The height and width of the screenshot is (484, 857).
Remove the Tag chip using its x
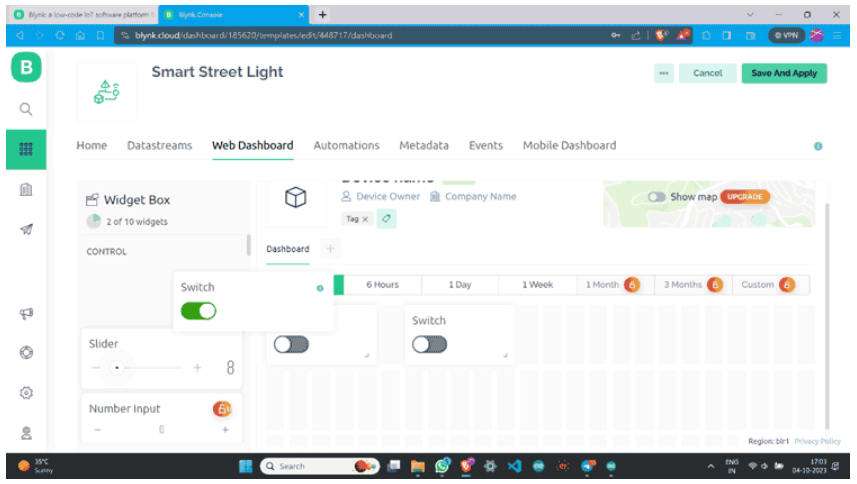click(365, 219)
